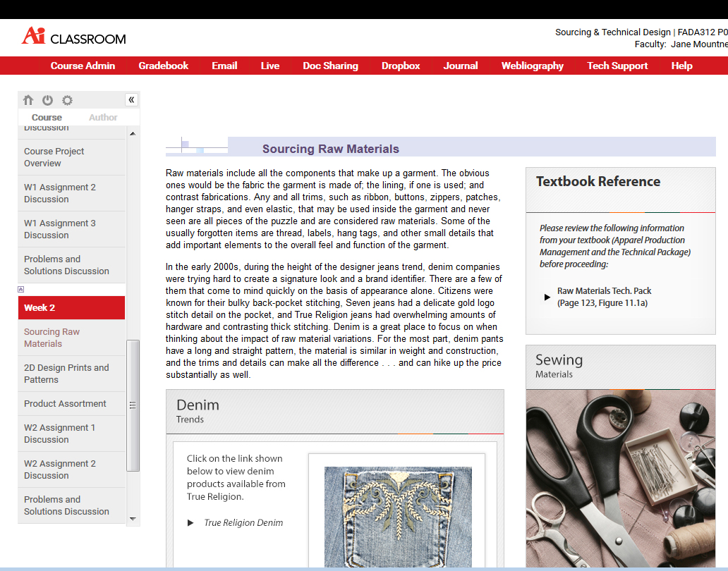Open settings via the gear icon
The image size is (728, 571).
[x=67, y=100]
